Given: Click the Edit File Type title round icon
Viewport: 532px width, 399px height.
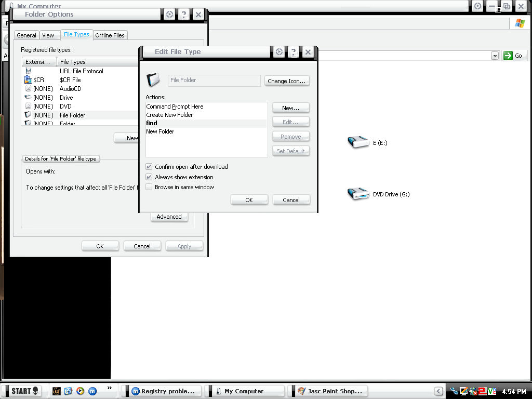Looking at the screenshot, I should click(x=279, y=52).
